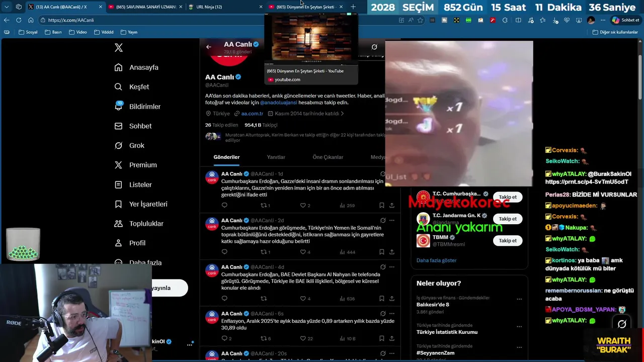This screenshot has width=644, height=362.
Task: Open @anadoluajansi mention link
Action: click(278, 103)
